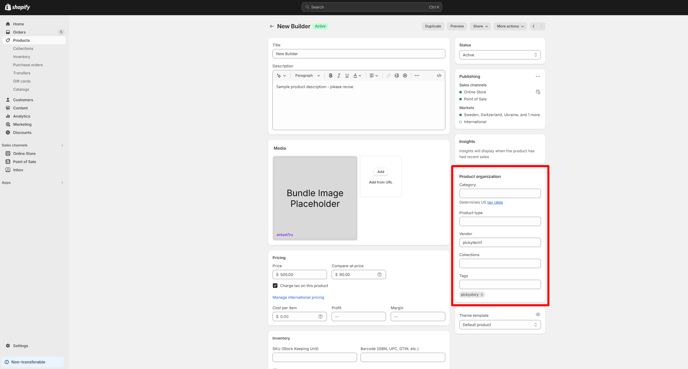
Task: Remove the pickystory tag
Action: (x=482, y=295)
